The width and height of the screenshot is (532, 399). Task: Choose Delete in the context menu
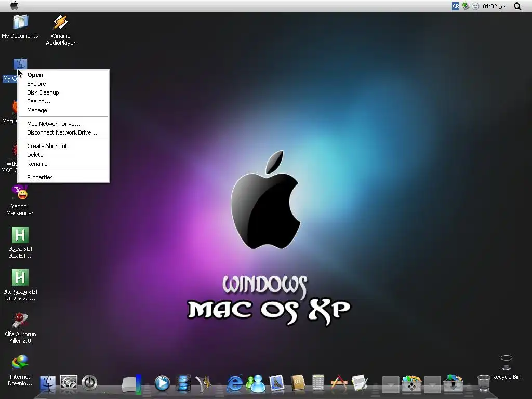tap(63, 155)
